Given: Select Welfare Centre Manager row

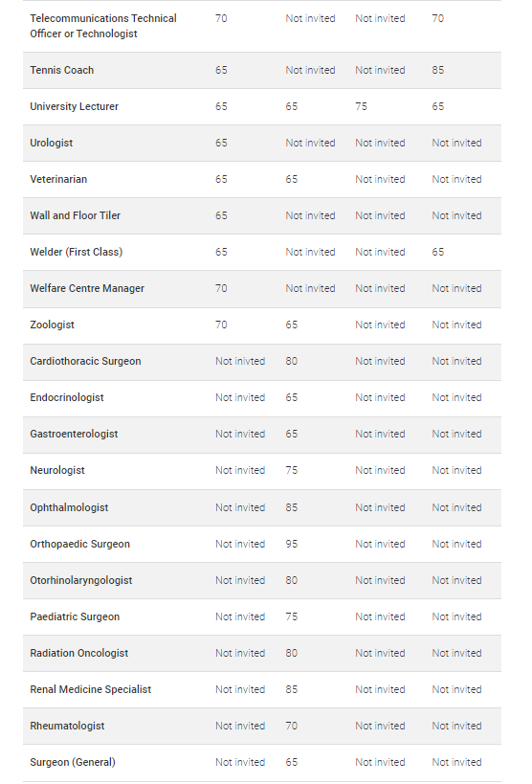Looking at the screenshot, I should point(262,289).
